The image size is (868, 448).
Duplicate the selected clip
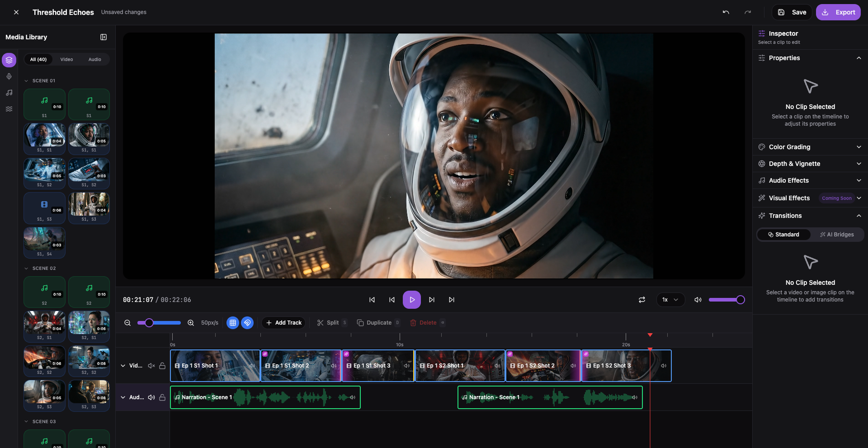point(378,322)
